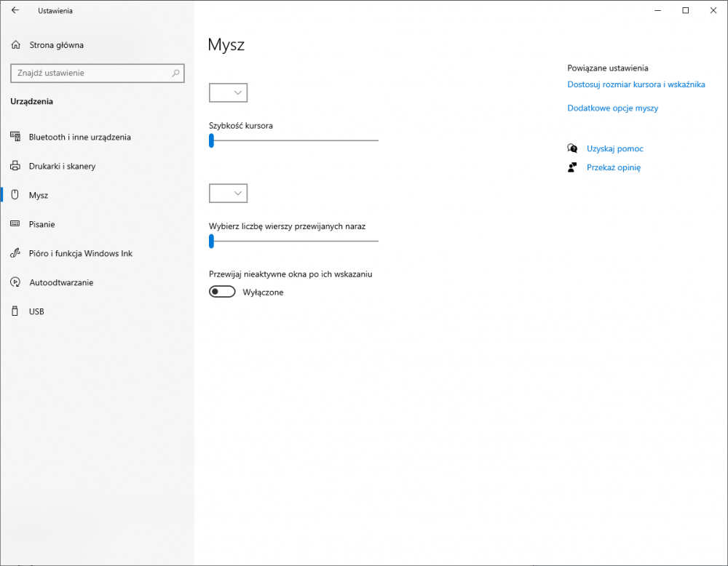
Task: Select the Pióro i funkcja Windows Ink icon
Action: [x=15, y=253]
